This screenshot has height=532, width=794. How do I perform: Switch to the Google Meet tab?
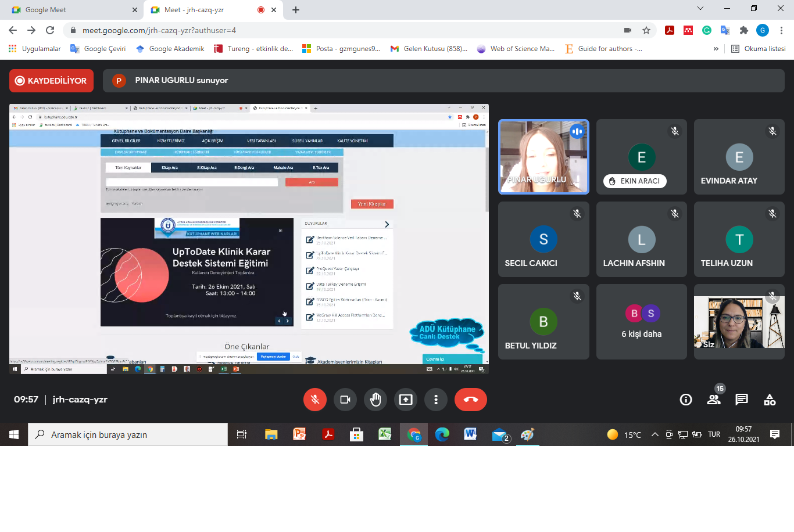click(x=70, y=10)
